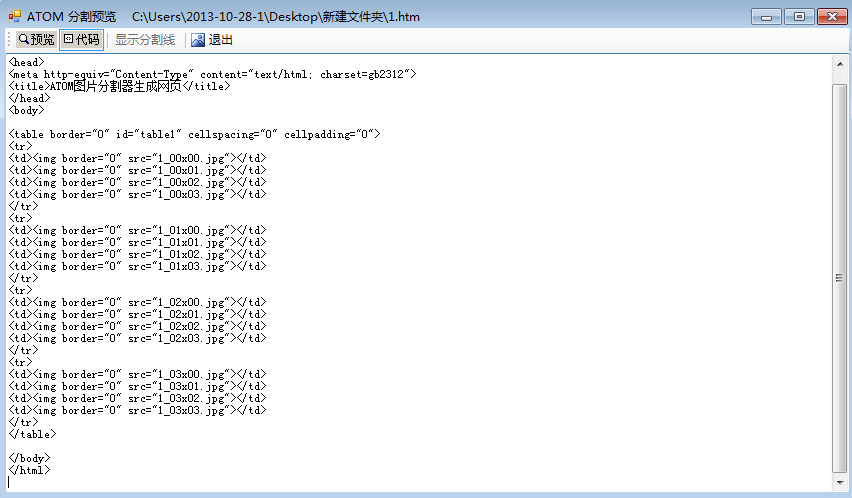This screenshot has width=852, height=498.
Task: Click the line referencing 1_02x03.jpg
Action: tap(138, 338)
